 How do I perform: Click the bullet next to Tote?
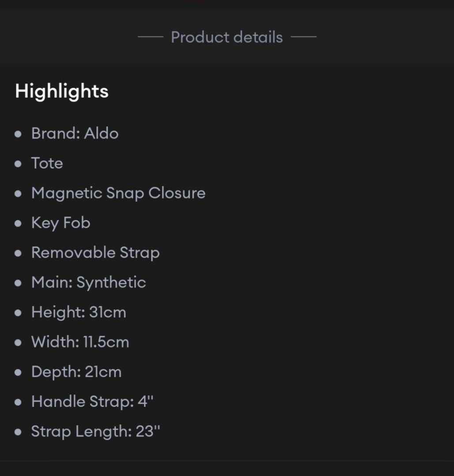coord(18,164)
